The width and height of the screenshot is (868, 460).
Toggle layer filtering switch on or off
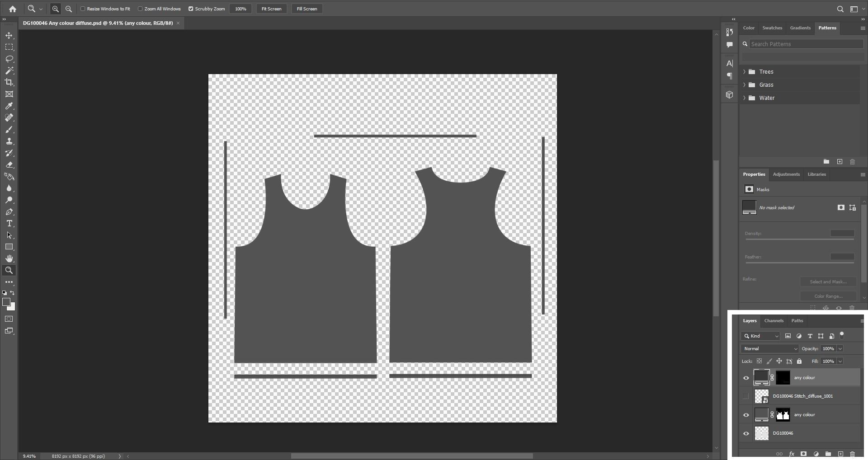842,335
